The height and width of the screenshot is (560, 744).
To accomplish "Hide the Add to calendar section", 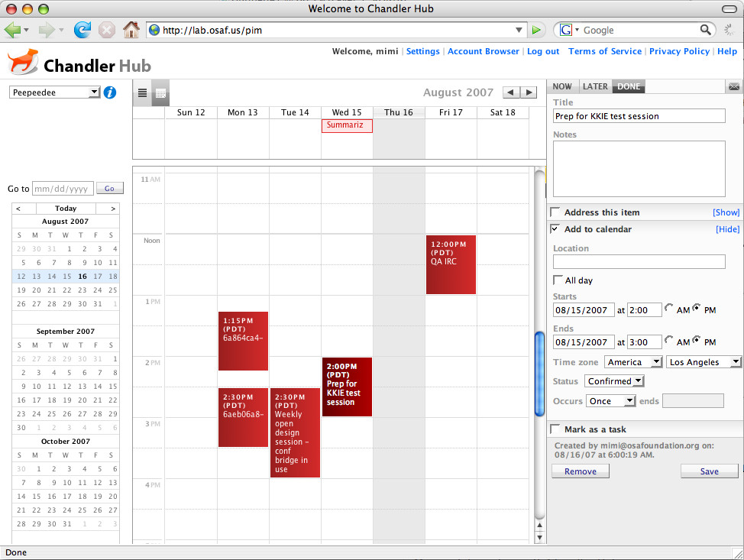I will pyautogui.click(x=728, y=229).
